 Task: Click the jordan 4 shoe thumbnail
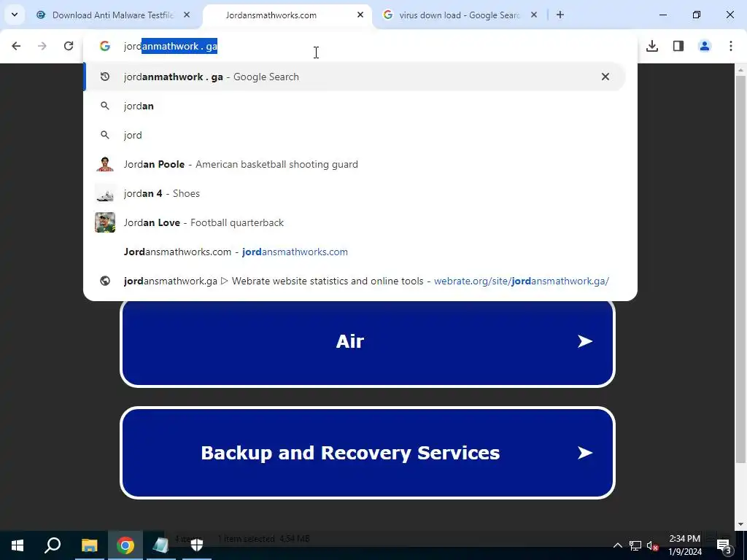pos(105,193)
